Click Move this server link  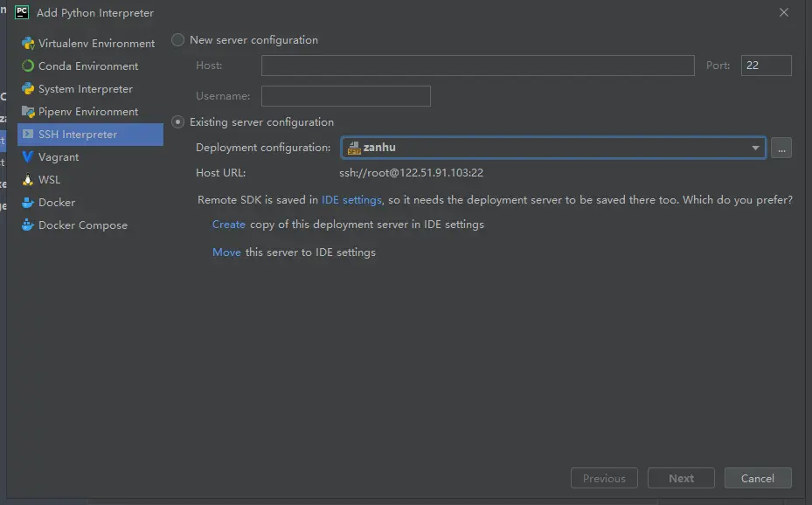(226, 252)
